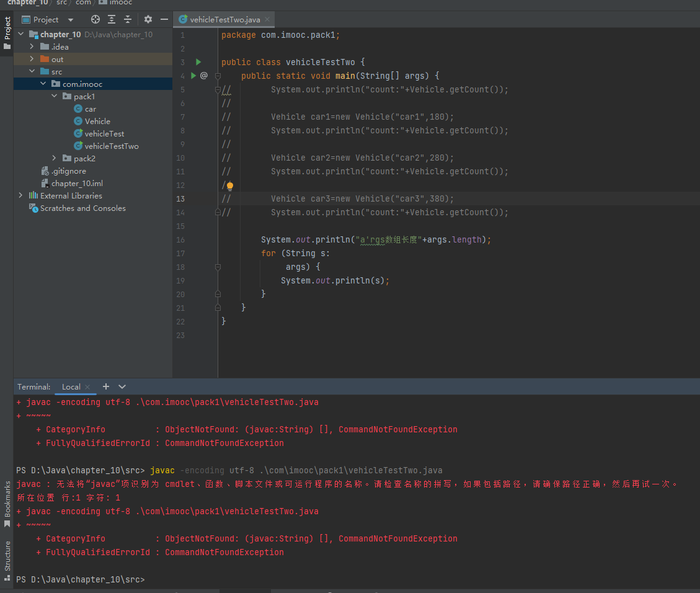Screen dimensions: 700x593
Task: Click the pack2 folder icon
Action: click(67, 158)
